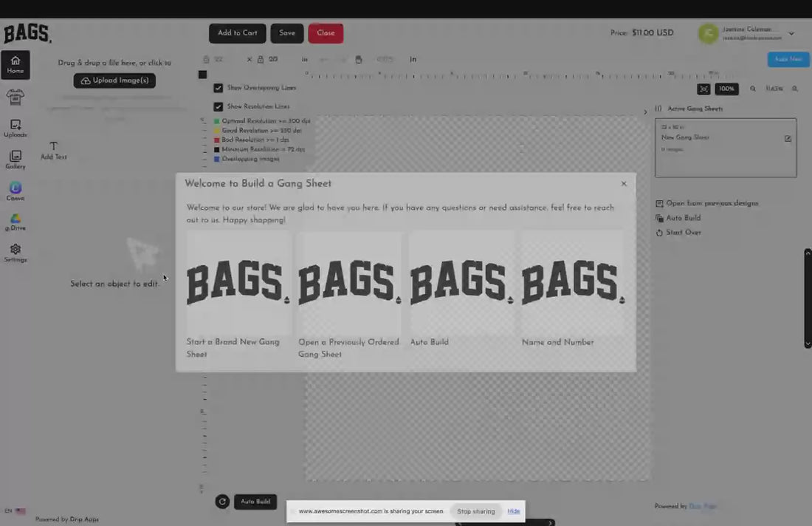Zoom out with left magnifier icon
Screen dimensions: 812x526
(752, 89)
